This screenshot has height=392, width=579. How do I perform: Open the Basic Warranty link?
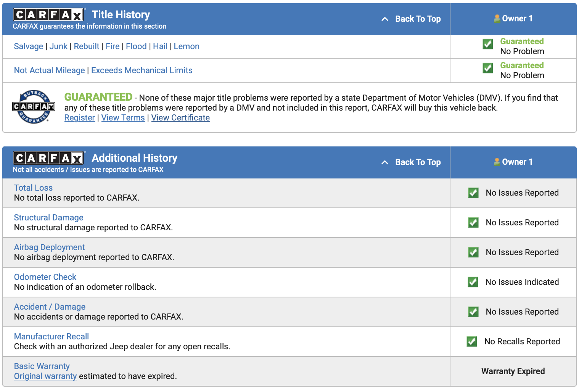(x=42, y=366)
